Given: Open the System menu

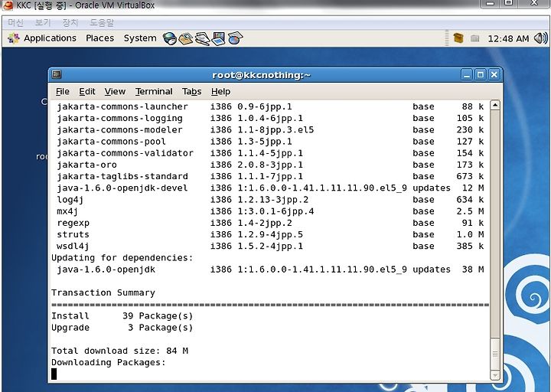Looking at the screenshot, I should 140,38.
